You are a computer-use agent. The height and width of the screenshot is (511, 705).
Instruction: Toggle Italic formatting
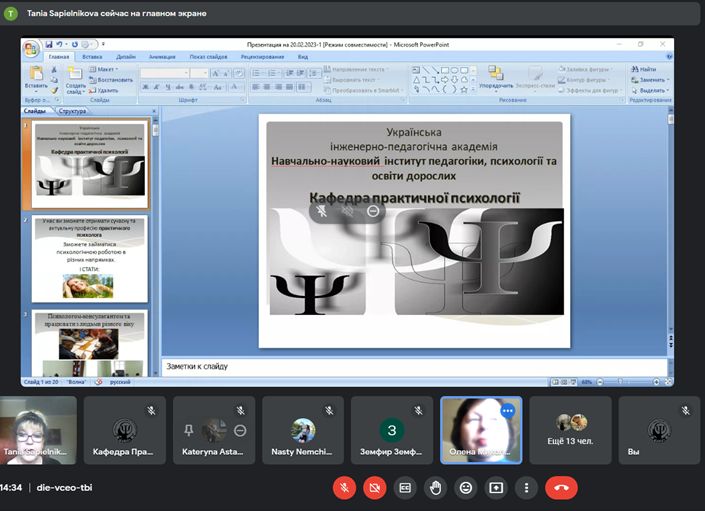pos(156,87)
